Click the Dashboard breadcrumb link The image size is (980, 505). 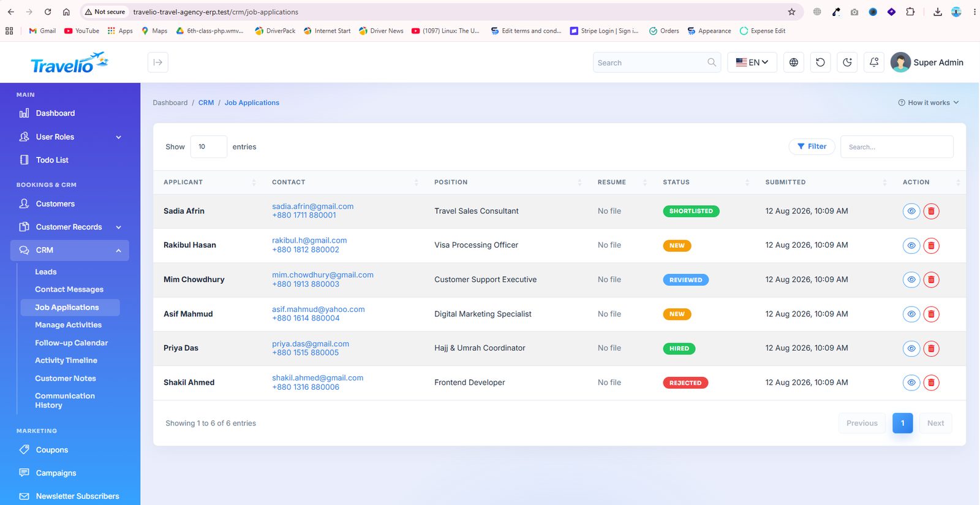(x=170, y=102)
